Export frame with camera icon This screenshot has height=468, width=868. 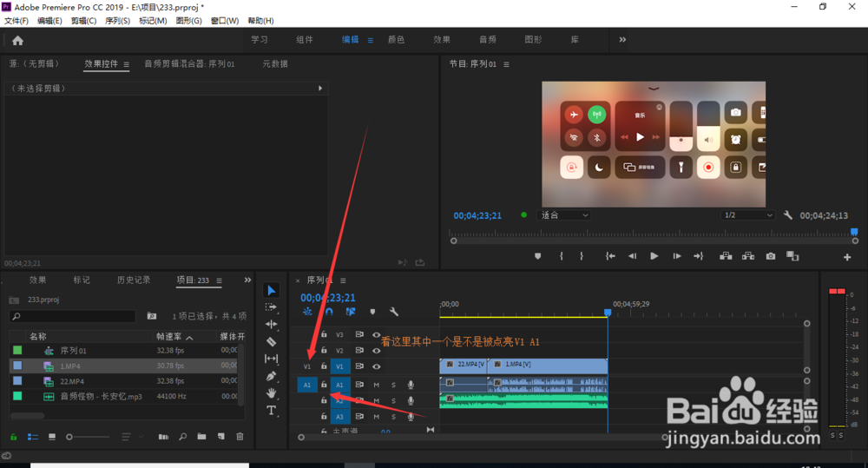tap(771, 256)
